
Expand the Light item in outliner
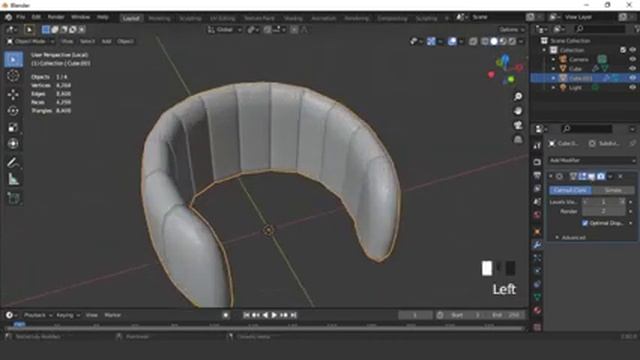tap(553, 88)
